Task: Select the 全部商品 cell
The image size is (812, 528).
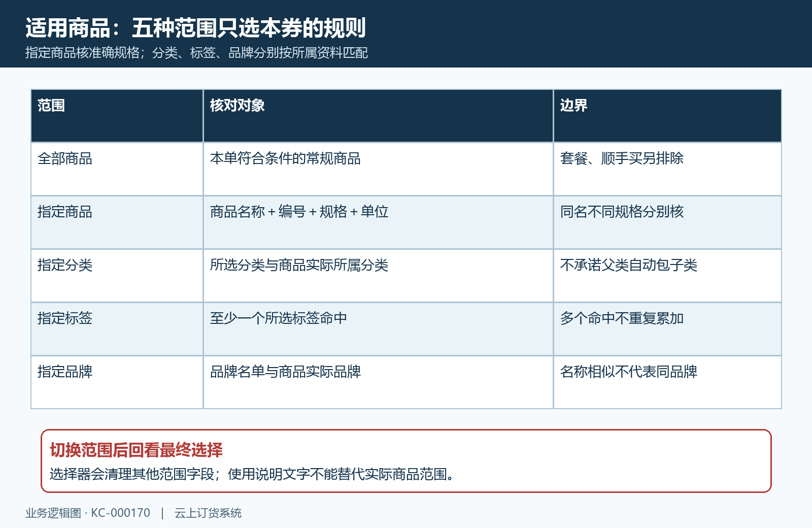Action: point(117,169)
